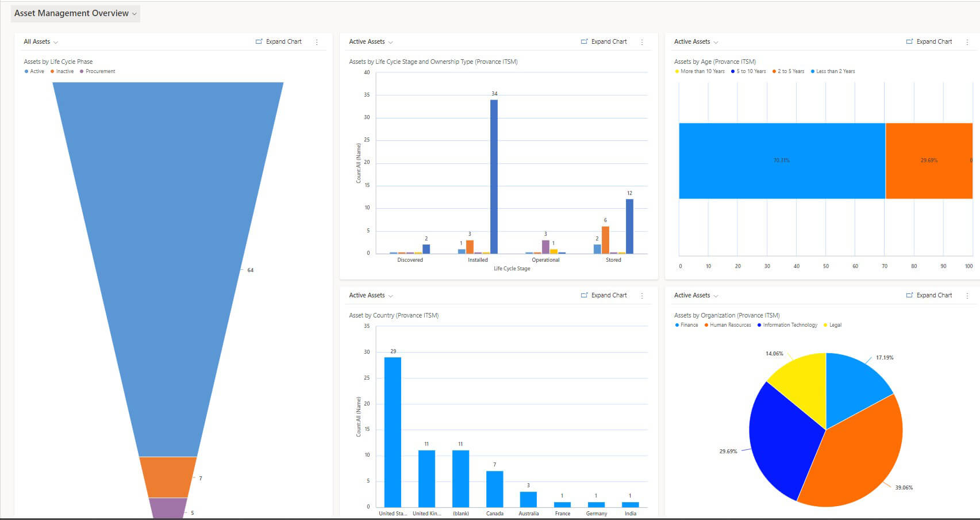Image resolution: width=980 pixels, height=520 pixels.
Task: Open more options for Assets by Organization chart
Action: tap(967, 296)
